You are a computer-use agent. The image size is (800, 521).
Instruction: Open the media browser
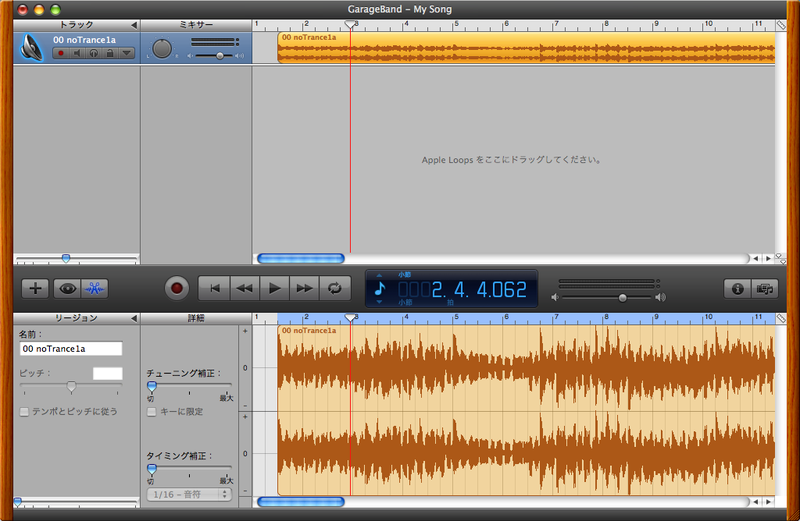point(765,289)
